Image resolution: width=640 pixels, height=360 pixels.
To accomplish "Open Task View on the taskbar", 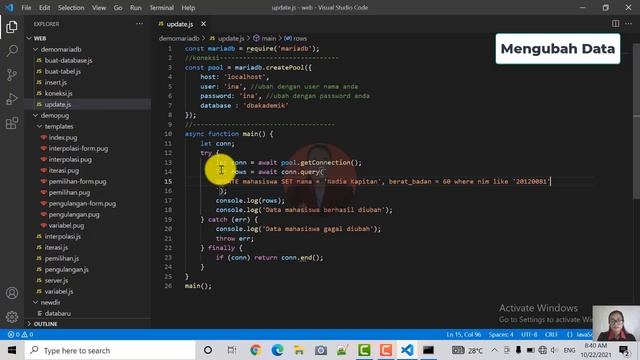I will click(x=231, y=350).
